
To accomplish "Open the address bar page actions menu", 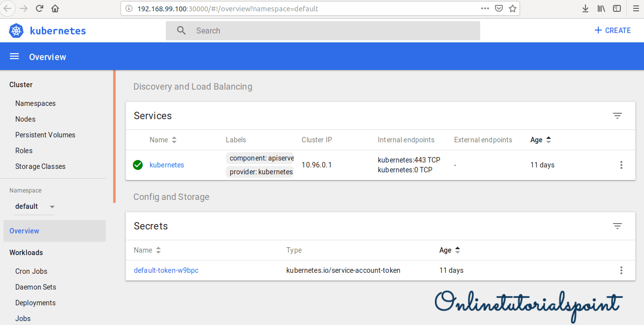I will 485,8.
